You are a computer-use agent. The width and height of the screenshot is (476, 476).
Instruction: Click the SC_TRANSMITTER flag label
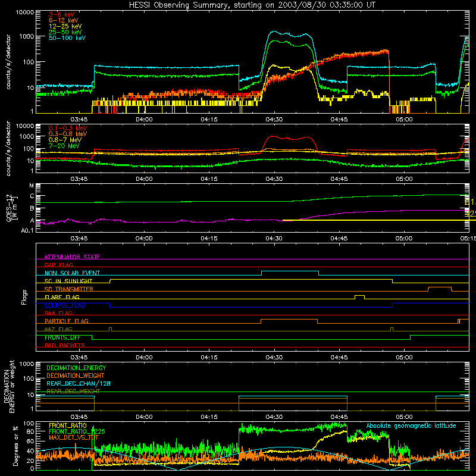click(69, 289)
